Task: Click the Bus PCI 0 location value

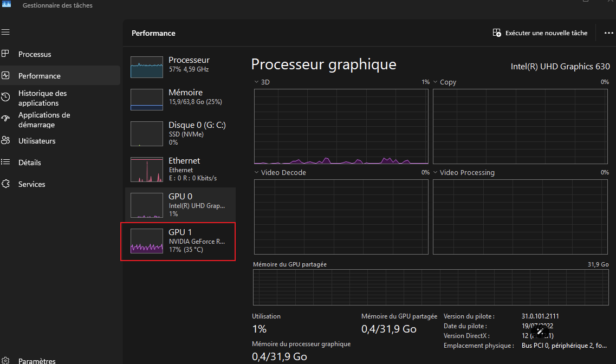Action: (x=564, y=346)
